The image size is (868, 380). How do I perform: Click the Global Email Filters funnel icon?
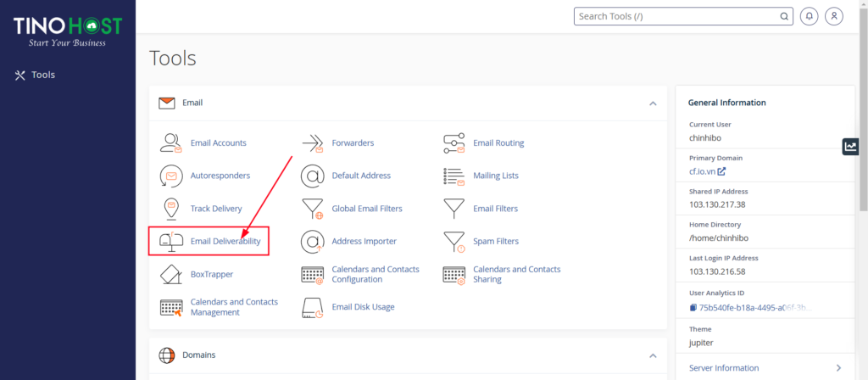click(312, 210)
